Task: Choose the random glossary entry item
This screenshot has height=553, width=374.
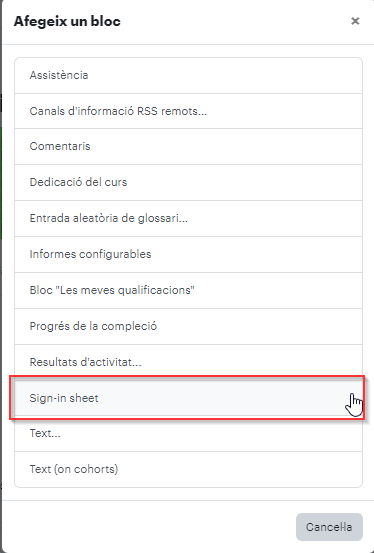Action: (188, 218)
